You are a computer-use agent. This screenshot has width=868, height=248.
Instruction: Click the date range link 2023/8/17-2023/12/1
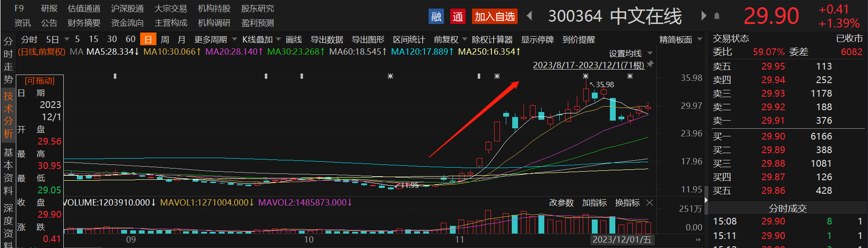pos(589,65)
